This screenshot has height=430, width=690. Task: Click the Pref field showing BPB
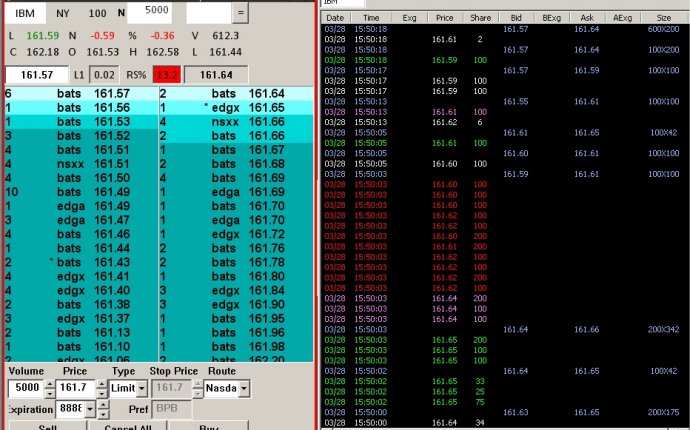pos(172,409)
